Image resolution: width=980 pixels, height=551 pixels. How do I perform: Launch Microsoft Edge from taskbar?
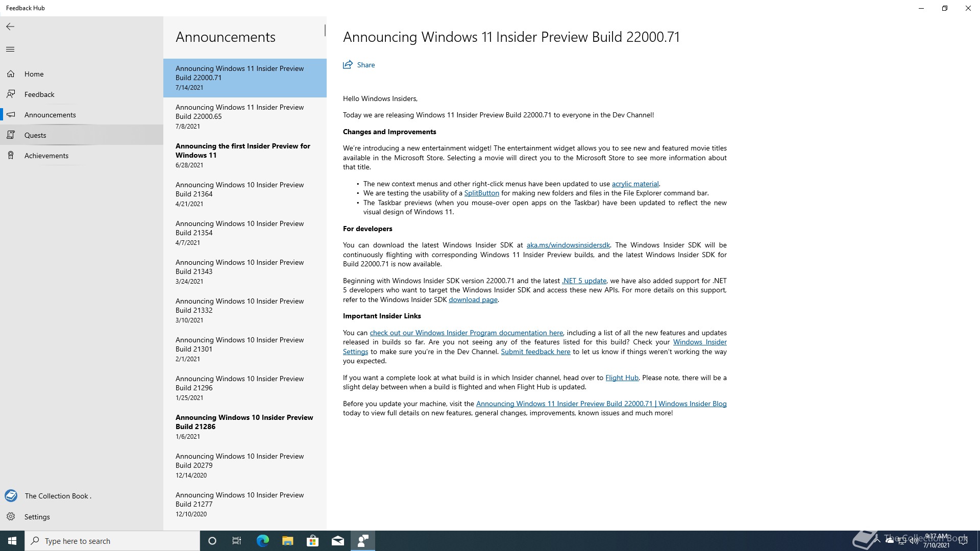[262, 541]
